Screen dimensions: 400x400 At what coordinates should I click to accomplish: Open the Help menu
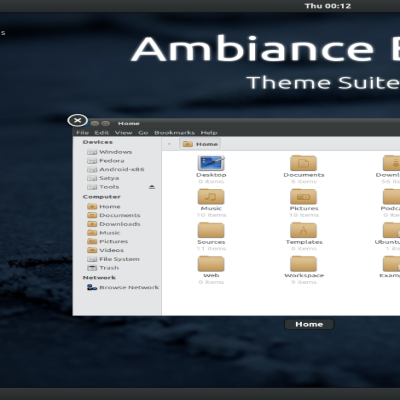click(x=209, y=133)
